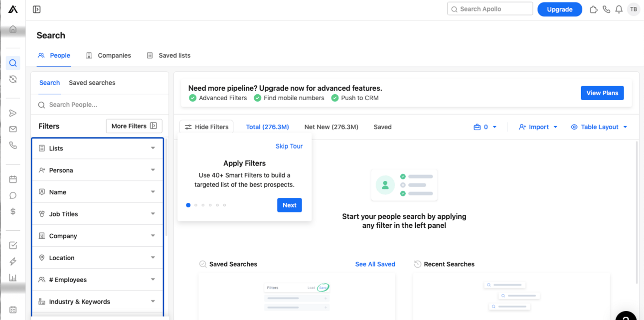Expand the Job Titles filter
The height and width of the screenshot is (320, 644).
(98, 214)
